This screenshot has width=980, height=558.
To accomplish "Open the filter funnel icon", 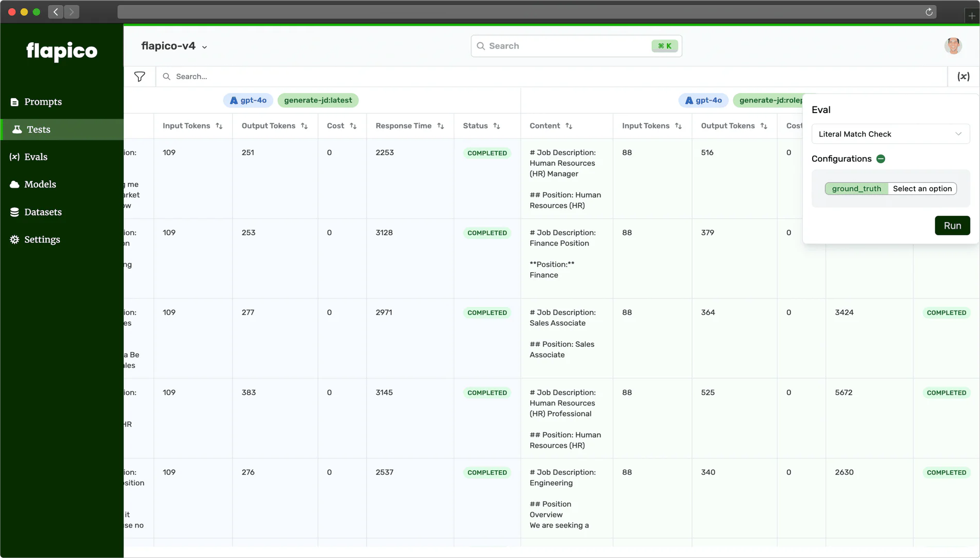I will [x=140, y=76].
